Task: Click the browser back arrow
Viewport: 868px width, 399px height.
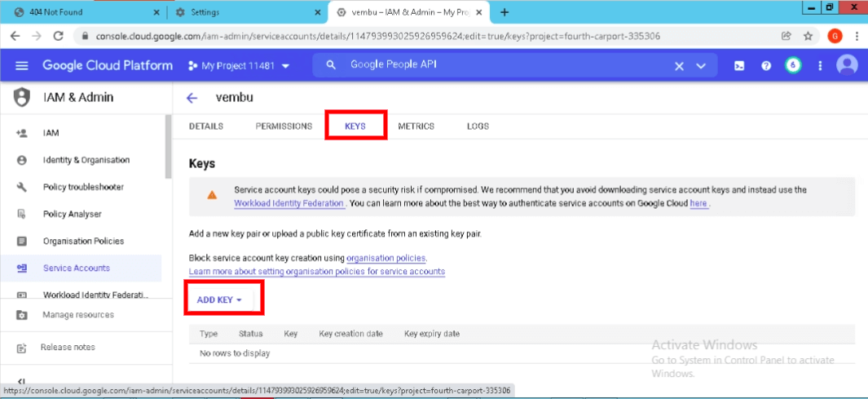Action: click(x=15, y=36)
